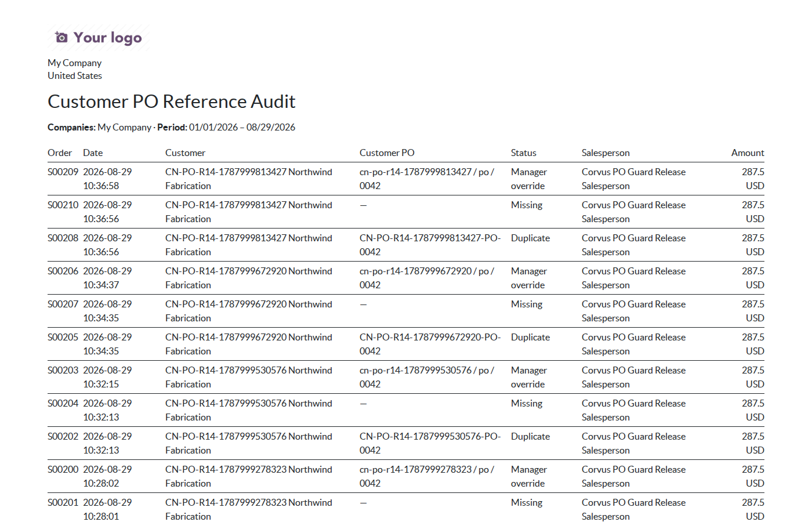Viewport: 812px width, 522px height.
Task: Click 287.5 USD amount in S00202 row
Action: pyautogui.click(x=753, y=443)
